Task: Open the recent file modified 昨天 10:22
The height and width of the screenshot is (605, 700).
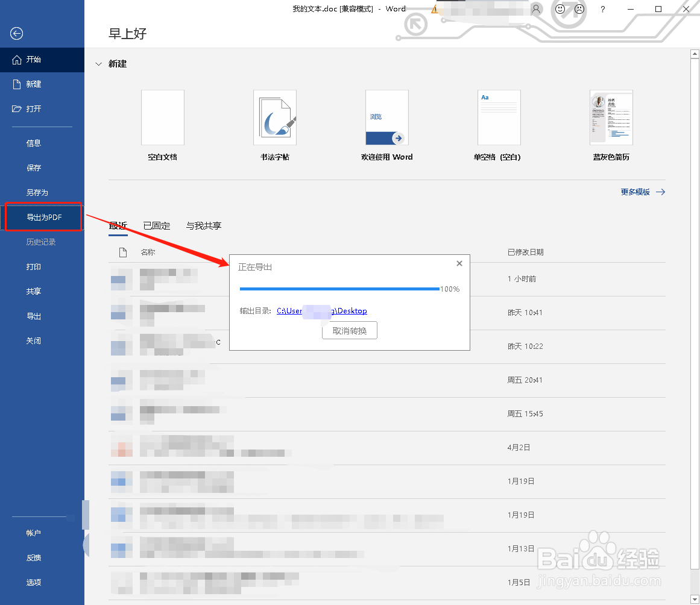Action: pyautogui.click(x=387, y=346)
